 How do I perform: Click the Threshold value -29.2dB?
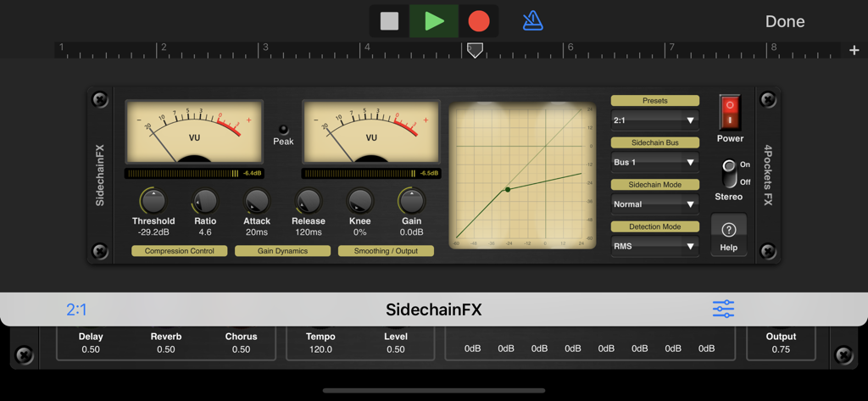tap(153, 232)
